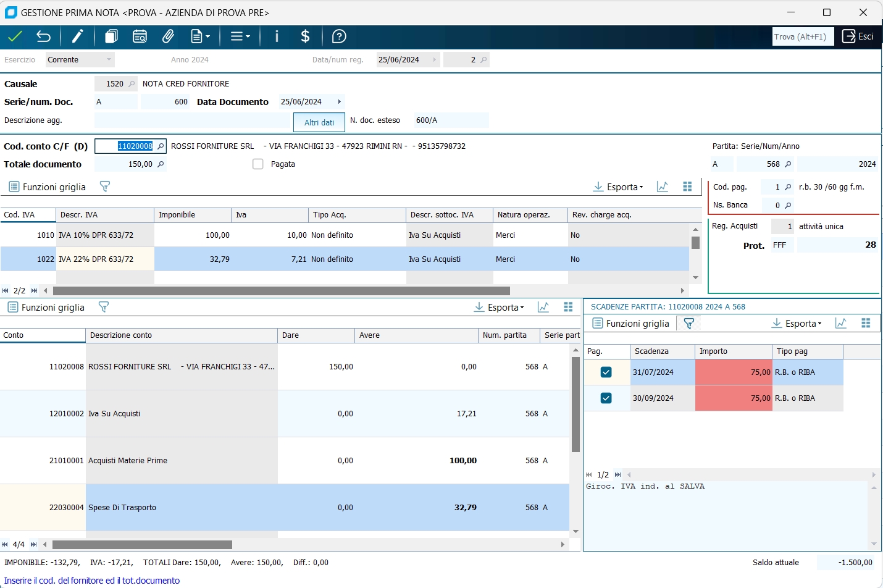883x588 pixels.
Task: Open the help question mark icon
Action: pos(339,37)
